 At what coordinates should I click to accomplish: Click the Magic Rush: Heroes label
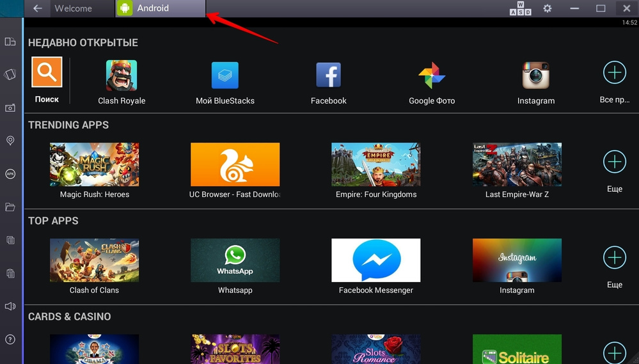pyautogui.click(x=95, y=194)
